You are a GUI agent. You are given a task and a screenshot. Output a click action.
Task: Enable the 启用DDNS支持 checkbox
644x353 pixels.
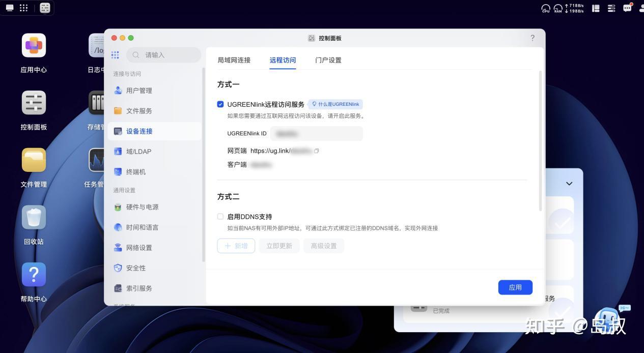[220, 217]
